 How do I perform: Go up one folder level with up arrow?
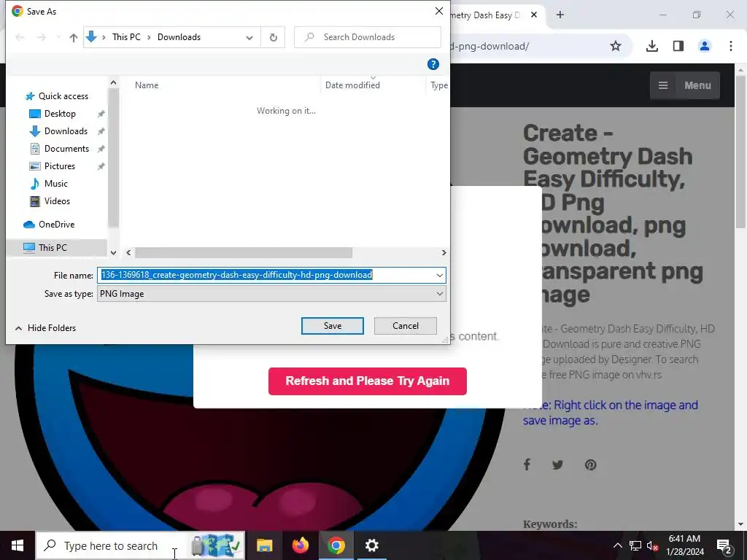pos(74,37)
